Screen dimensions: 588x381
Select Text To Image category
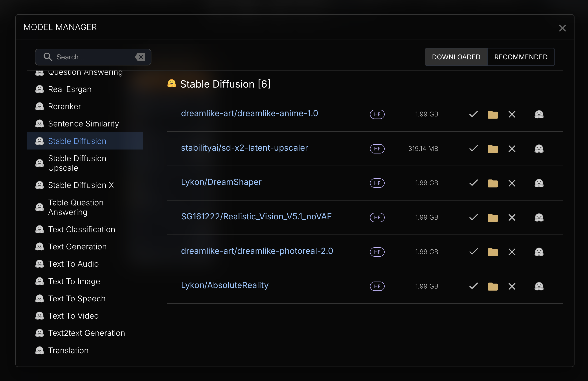tap(85, 281)
